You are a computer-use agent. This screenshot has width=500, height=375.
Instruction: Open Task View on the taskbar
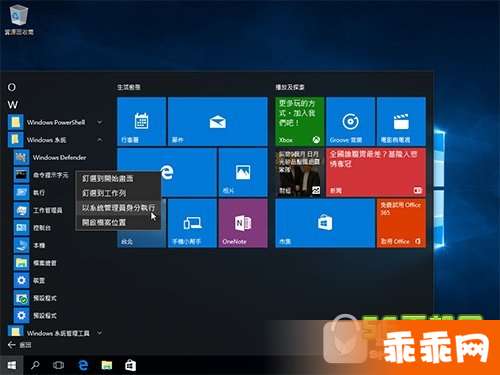(x=58, y=365)
